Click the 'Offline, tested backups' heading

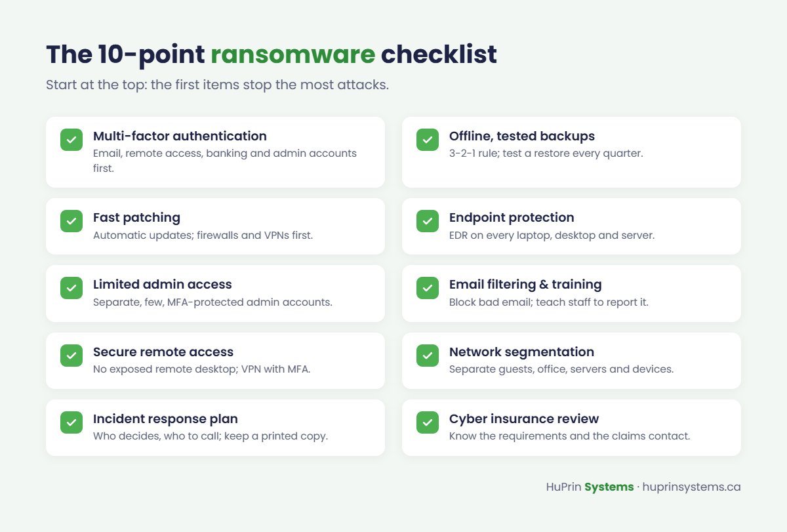coord(522,136)
